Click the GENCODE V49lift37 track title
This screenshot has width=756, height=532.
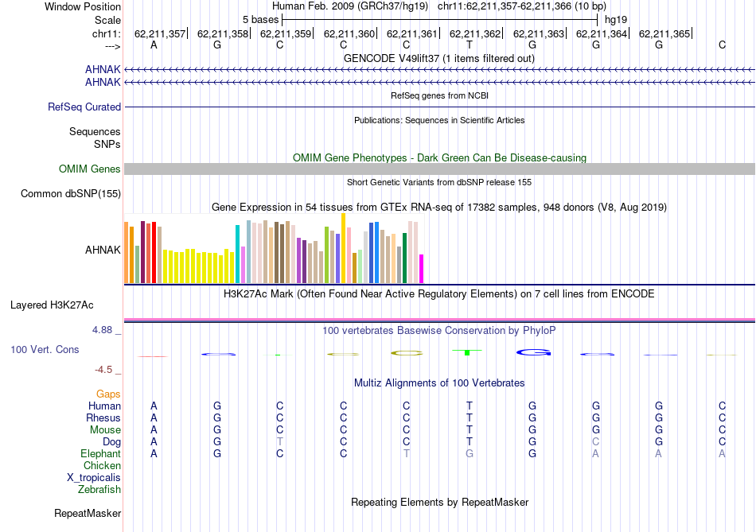(x=438, y=58)
